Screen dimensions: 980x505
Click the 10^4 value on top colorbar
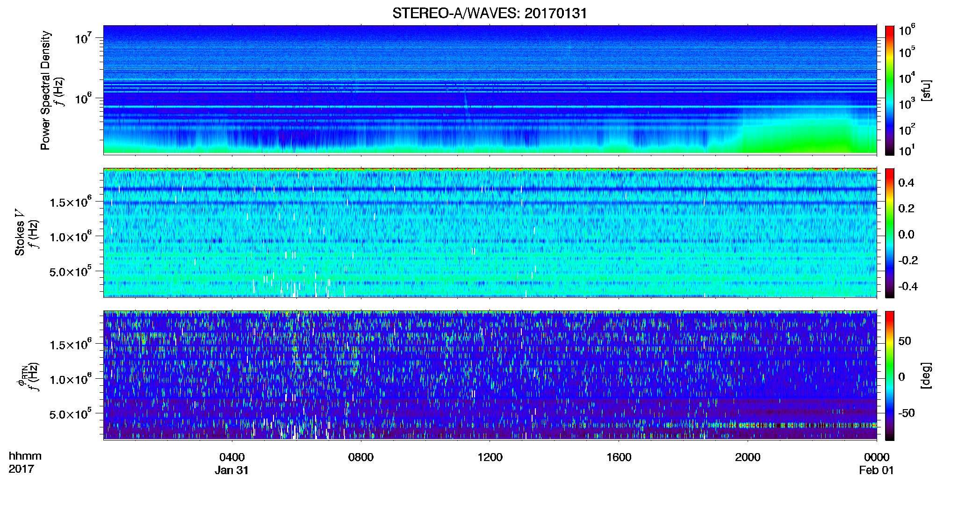click(x=907, y=78)
